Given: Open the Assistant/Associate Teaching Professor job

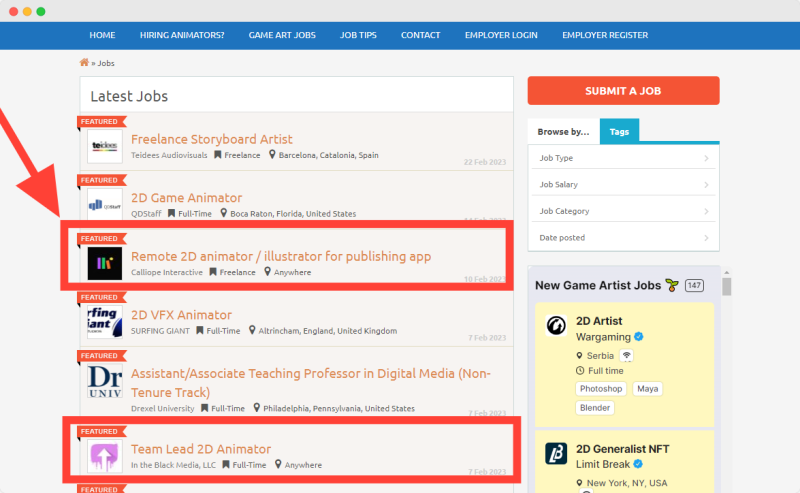Looking at the screenshot, I should coord(311,383).
